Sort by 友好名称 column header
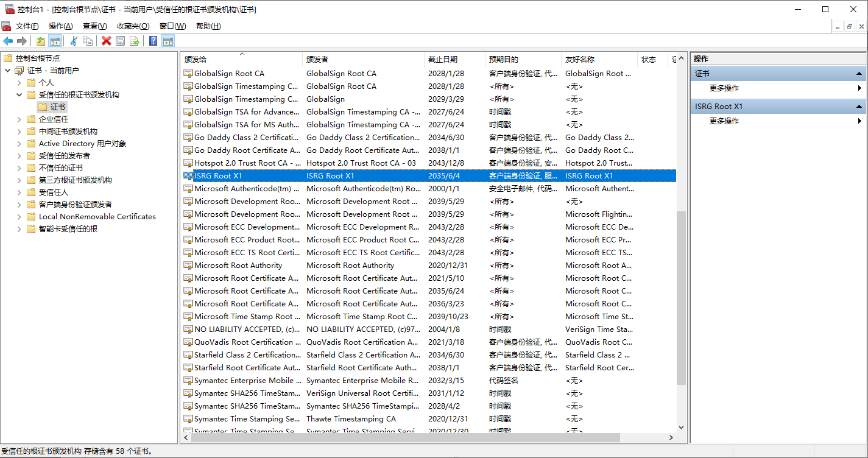Image resolution: width=868 pixels, height=458 pixels. click(599, 59)
